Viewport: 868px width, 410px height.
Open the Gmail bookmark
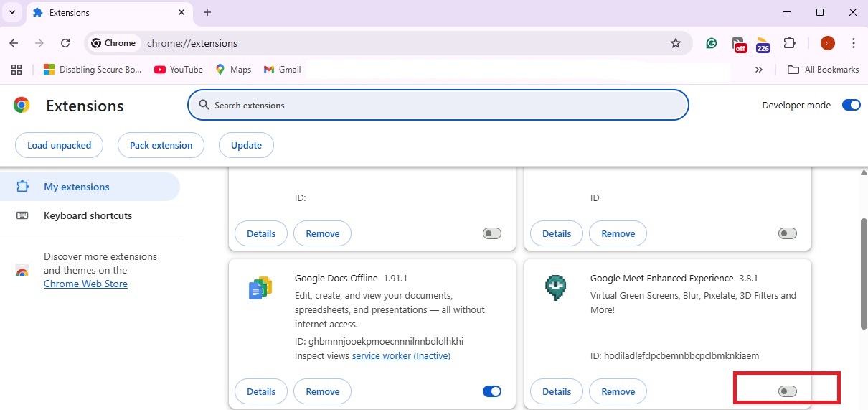[282, 70]
